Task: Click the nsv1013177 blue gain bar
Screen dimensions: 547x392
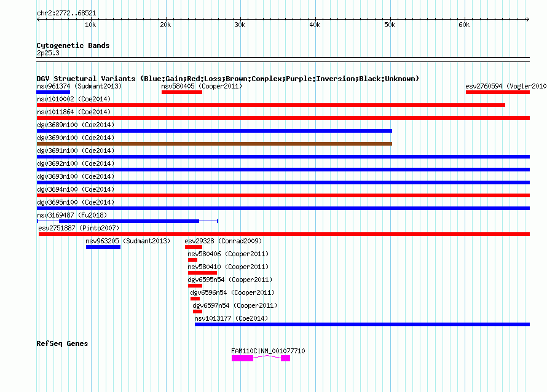Action: click(x=362, y=324)
